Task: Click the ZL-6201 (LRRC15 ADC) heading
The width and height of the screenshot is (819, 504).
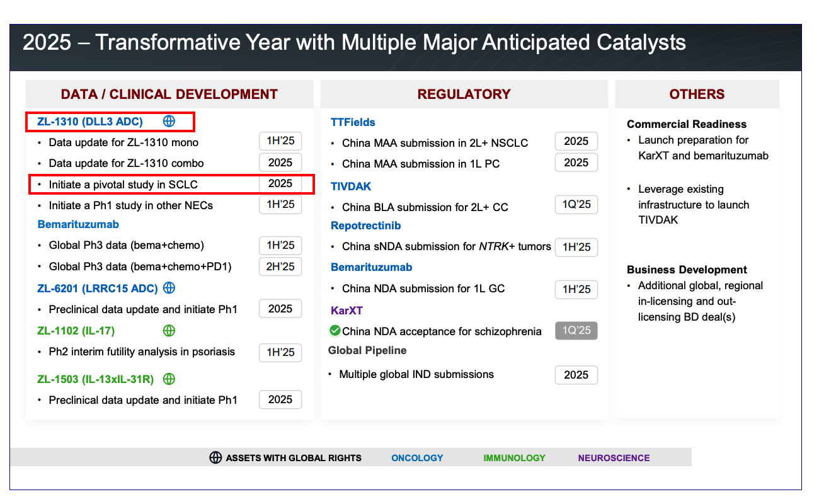Action: pos(97,289)
